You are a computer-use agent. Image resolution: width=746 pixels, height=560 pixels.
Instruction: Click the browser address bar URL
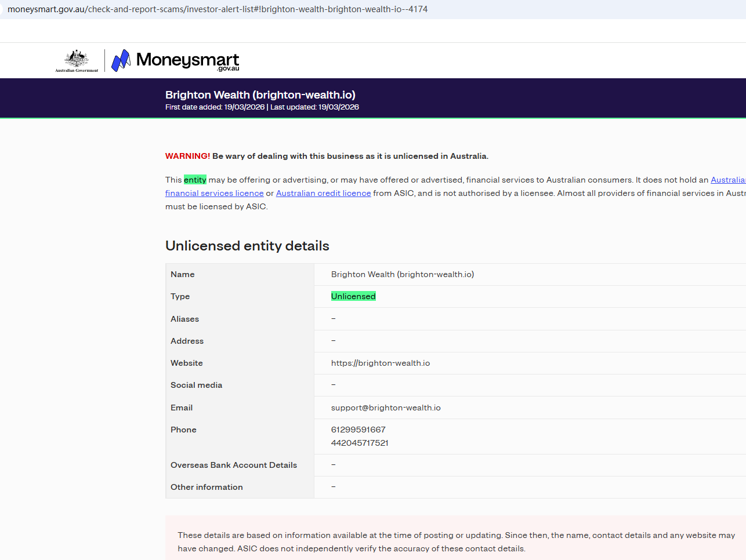pyautogui.click(x=218, y=9)
